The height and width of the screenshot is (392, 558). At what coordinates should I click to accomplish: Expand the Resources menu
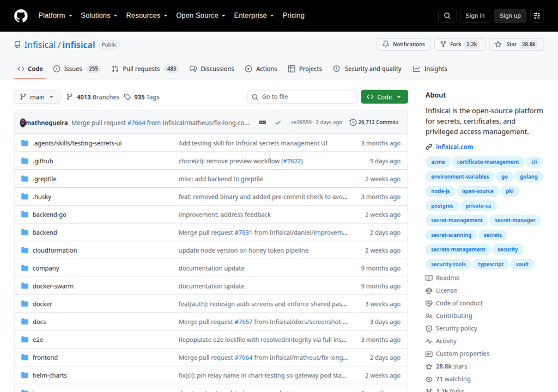147,16
